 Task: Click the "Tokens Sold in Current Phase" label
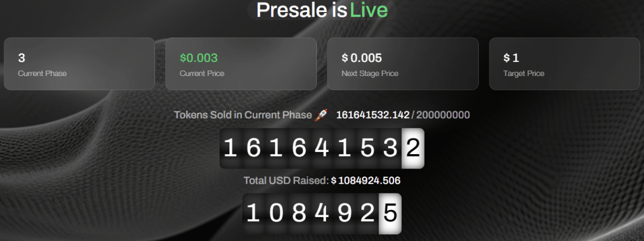pyautogui.click(x=243, y=115)
